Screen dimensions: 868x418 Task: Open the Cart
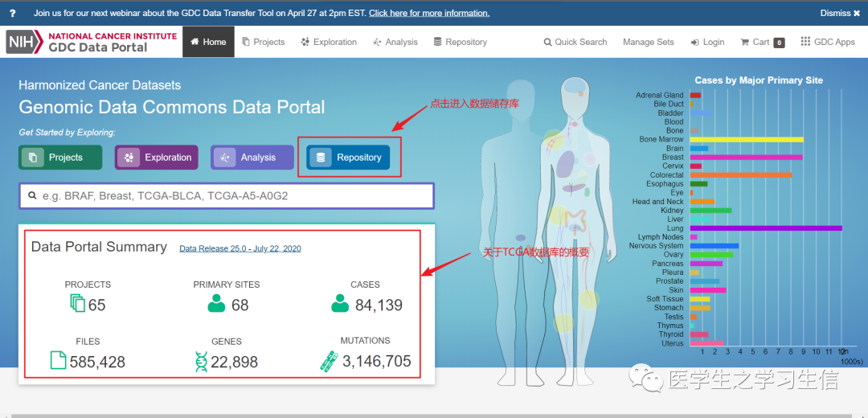coord(762,42)
